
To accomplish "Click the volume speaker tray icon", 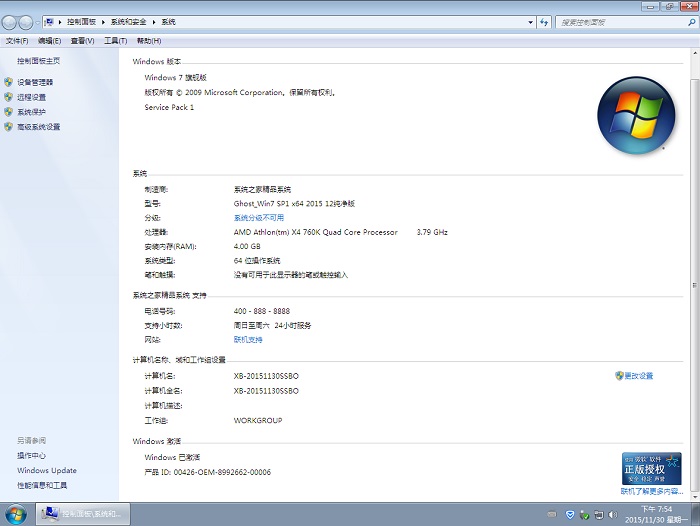I will (x=613, y=515).
